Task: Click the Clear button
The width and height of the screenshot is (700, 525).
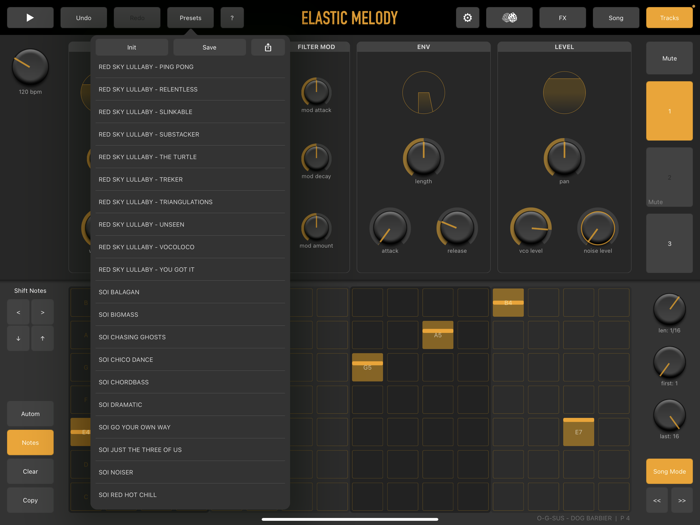Action: coord(30,471)
